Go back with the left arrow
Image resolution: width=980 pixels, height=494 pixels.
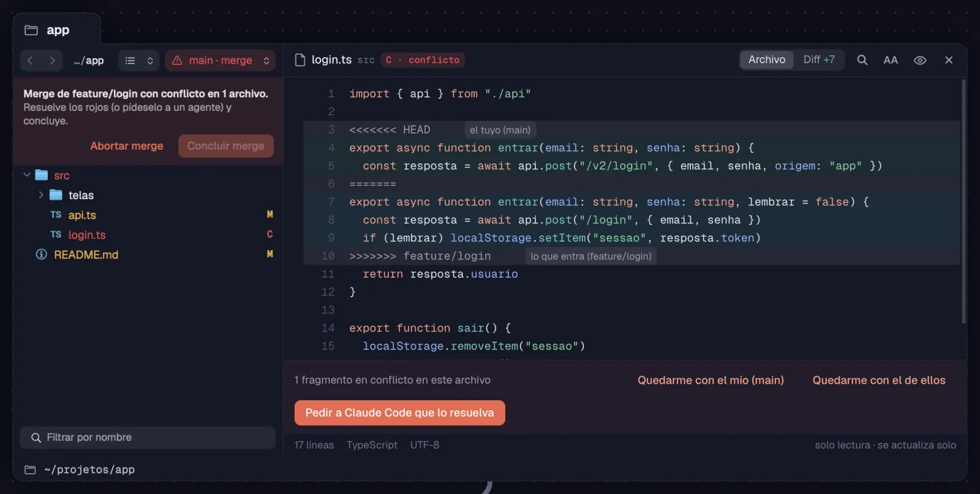point(30,61)
